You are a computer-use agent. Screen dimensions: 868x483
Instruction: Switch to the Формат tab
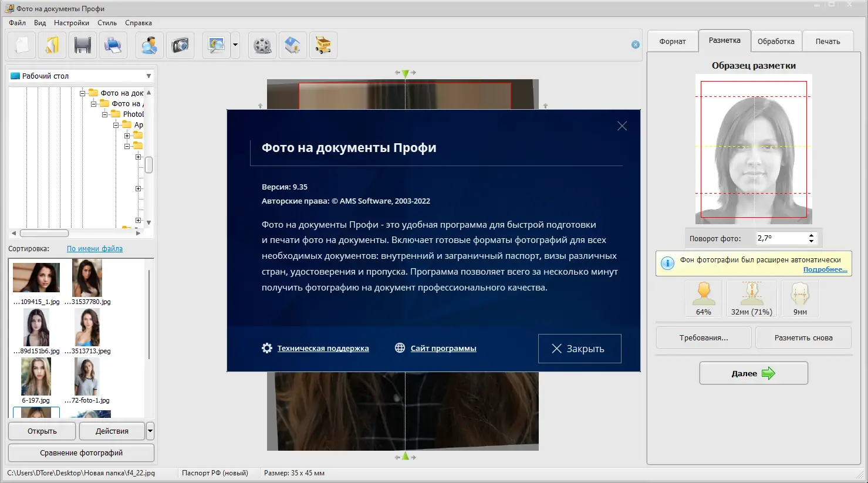tap(673, 42)
